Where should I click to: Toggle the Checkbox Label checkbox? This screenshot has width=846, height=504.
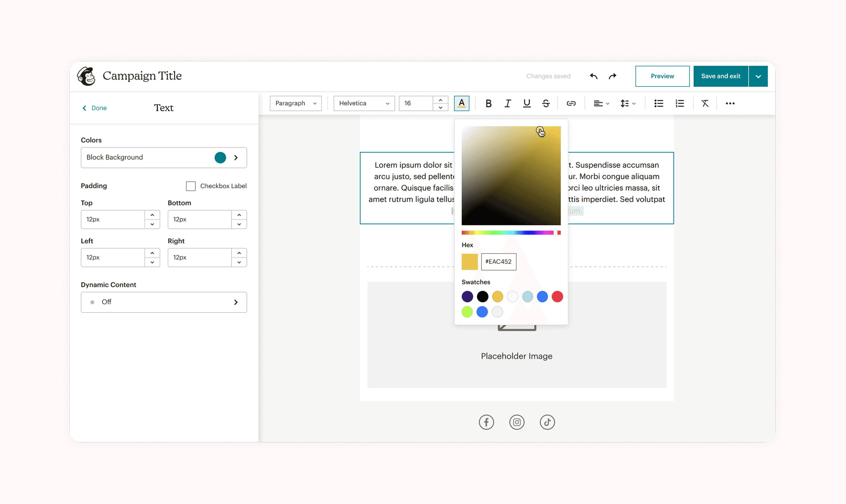pos(191,186)
